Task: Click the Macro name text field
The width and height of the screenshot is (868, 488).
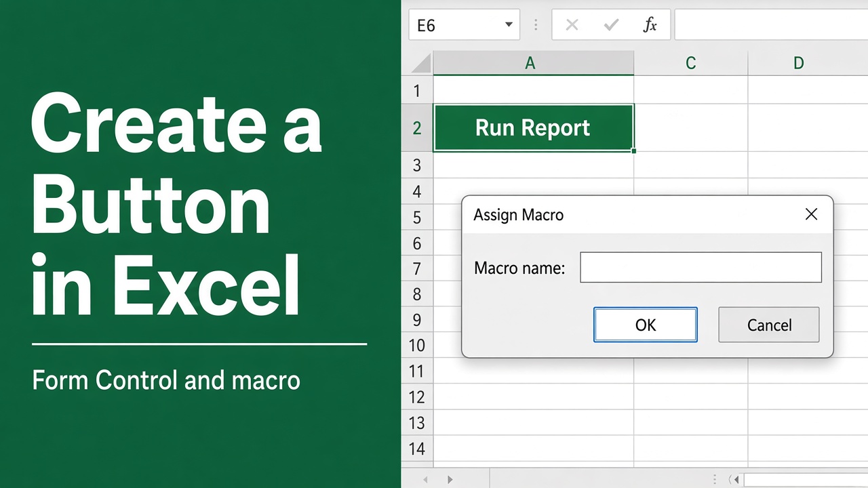Action: 701,267
